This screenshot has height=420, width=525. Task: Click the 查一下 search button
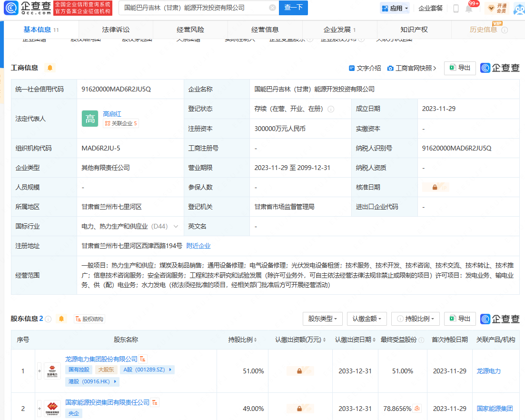[x=293, y=8]
